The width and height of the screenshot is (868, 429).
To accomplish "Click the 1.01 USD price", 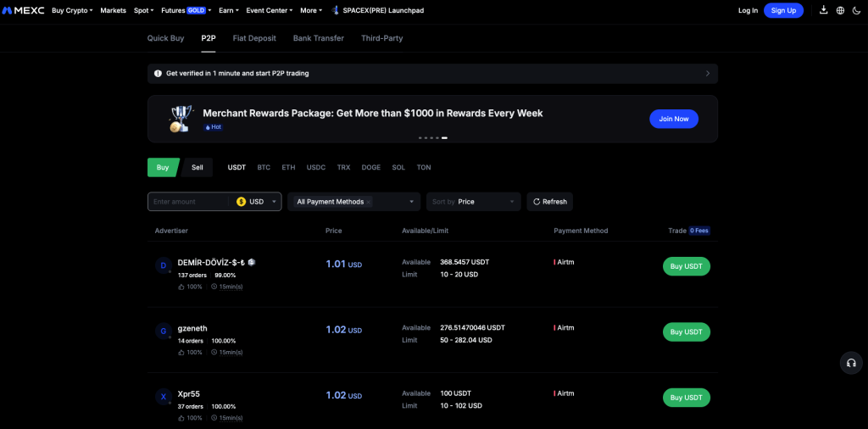I will click(x=344, y=265).
